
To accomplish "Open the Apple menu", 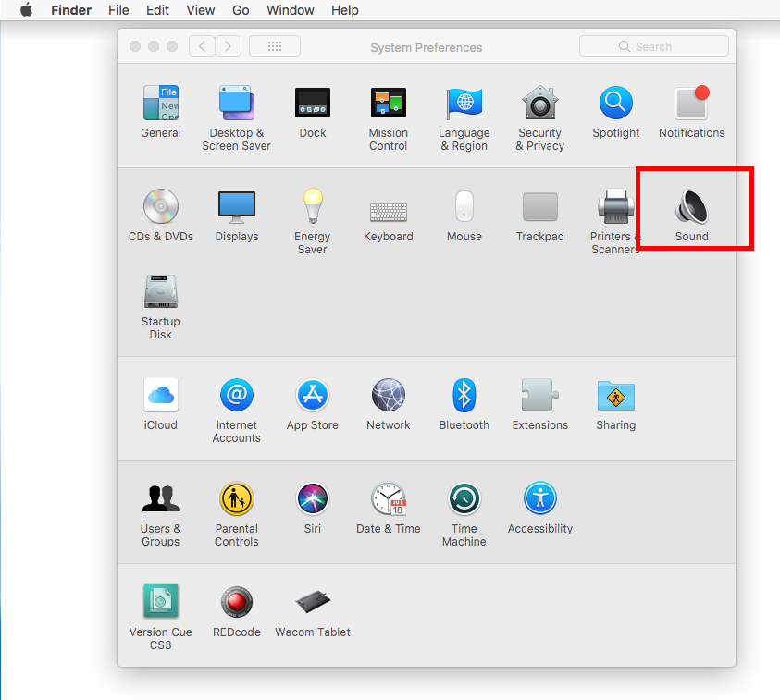I will tap(26, 10).
